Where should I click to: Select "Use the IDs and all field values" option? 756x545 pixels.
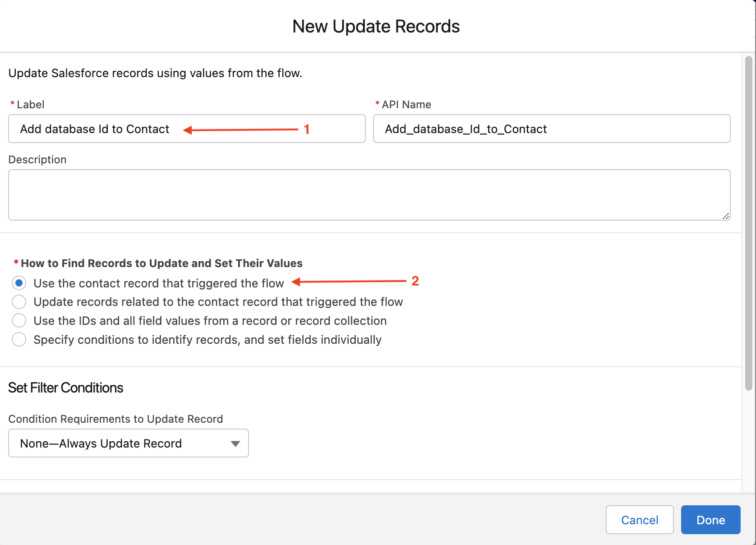pyautogui.click(x=19, y=320)
